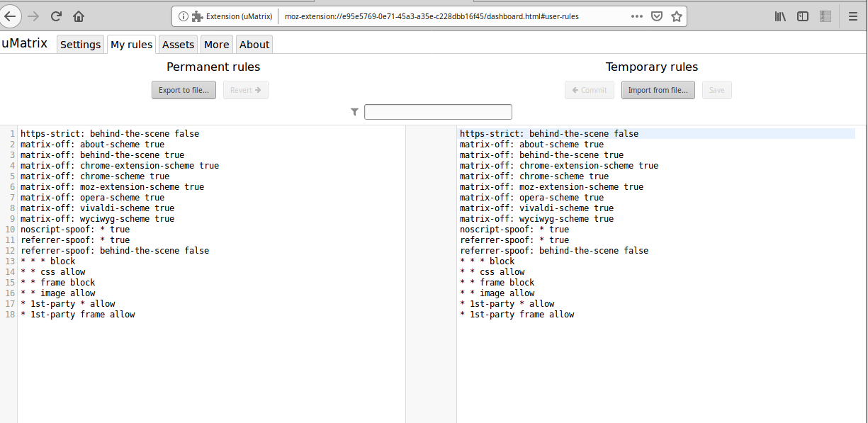Commit the temporary rules

[x=589, y=90]
